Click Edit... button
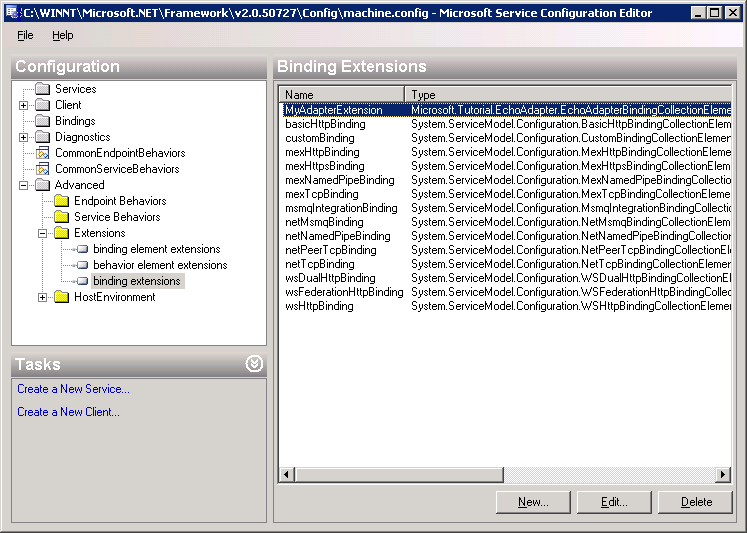The height and width of the screenshot is (533, 747). [x=614, y=502]
